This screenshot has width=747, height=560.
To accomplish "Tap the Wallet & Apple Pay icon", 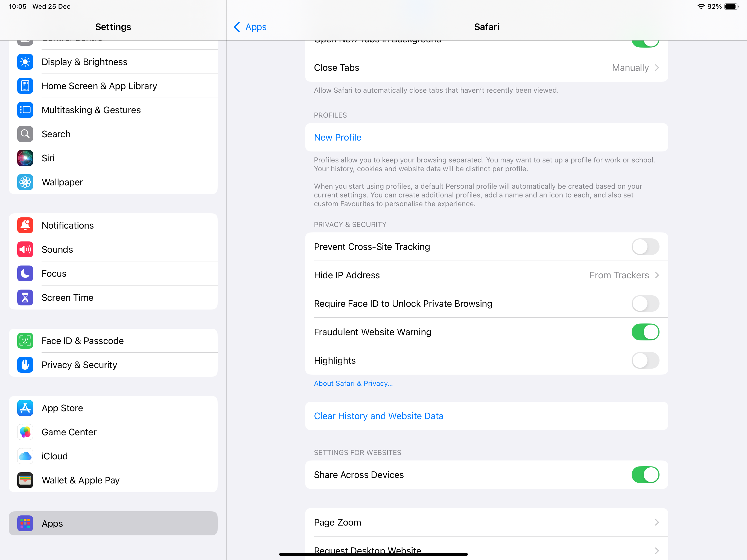I will pyautogui.click(x=25, y=480).
